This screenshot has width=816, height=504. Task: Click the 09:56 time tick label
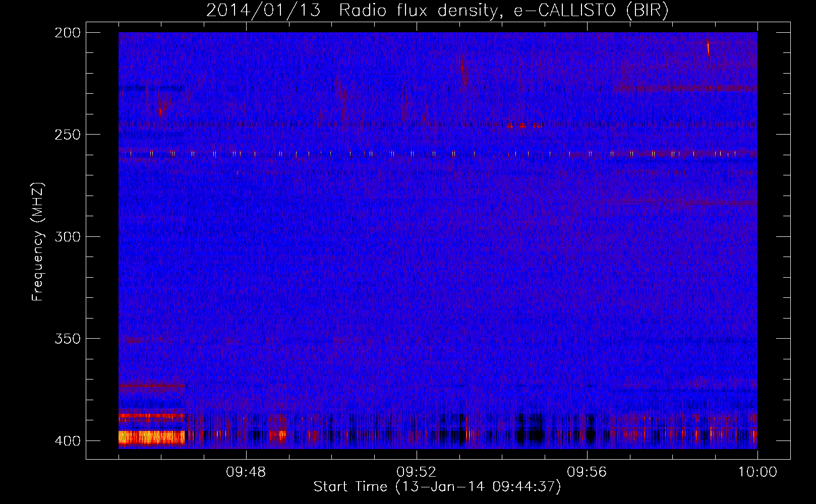pyautogui.click(x=587, y=472)
